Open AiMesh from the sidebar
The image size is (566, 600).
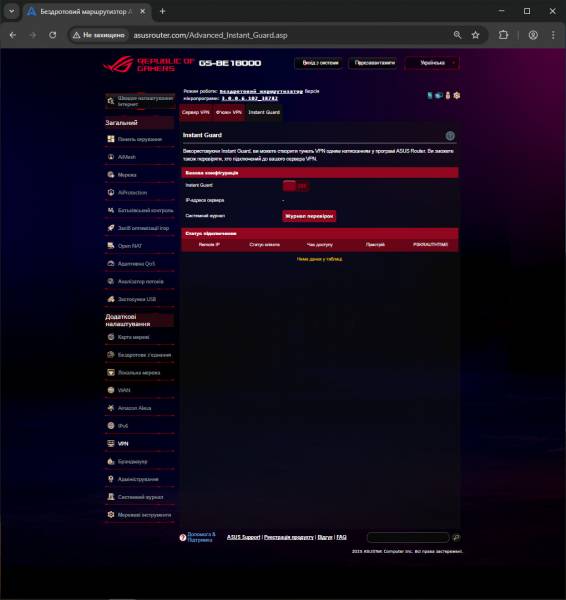tap(140, 157)
